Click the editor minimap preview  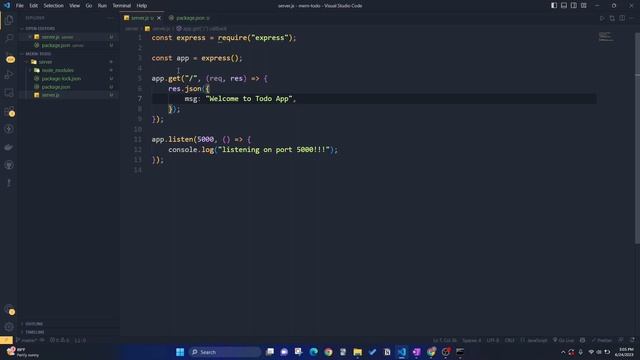pos(606,37)
